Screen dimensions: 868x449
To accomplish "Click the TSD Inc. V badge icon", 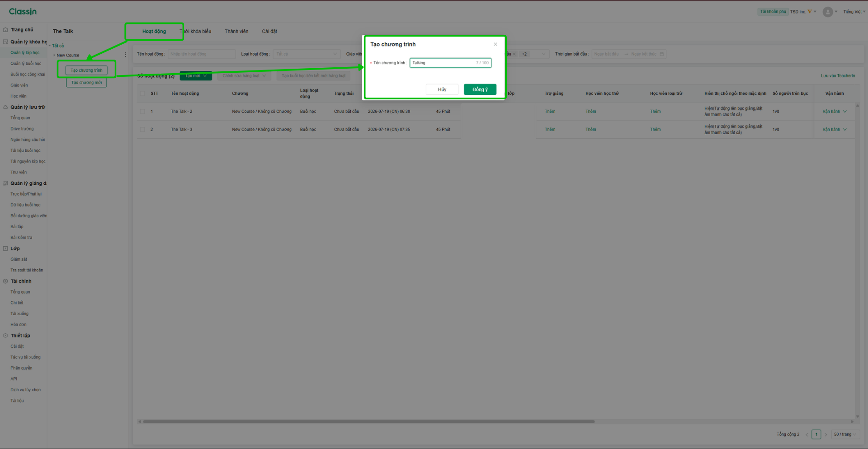I will click(810, 12).
